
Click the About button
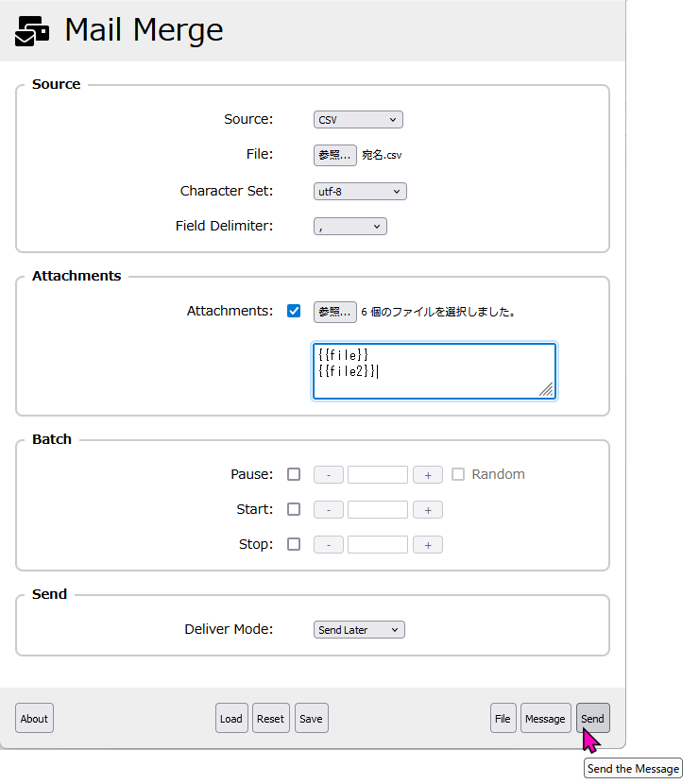click(34, 719)
